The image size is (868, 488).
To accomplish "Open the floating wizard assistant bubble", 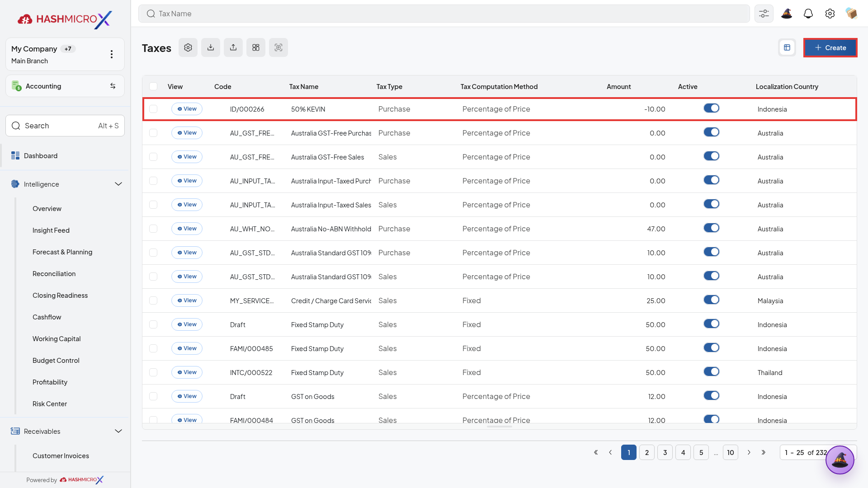I will pyautogui.click(x=840, y=460).
